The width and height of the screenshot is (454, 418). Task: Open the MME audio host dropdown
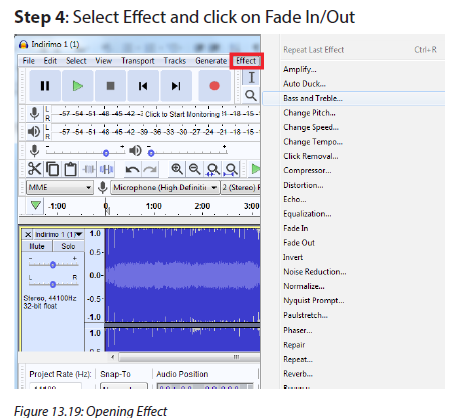tap(59, 187)
